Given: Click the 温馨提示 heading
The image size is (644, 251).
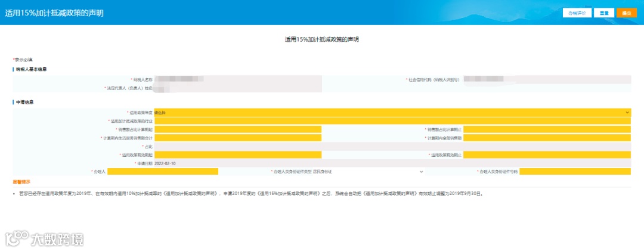Looking at the screenshot, I should 21,181.
